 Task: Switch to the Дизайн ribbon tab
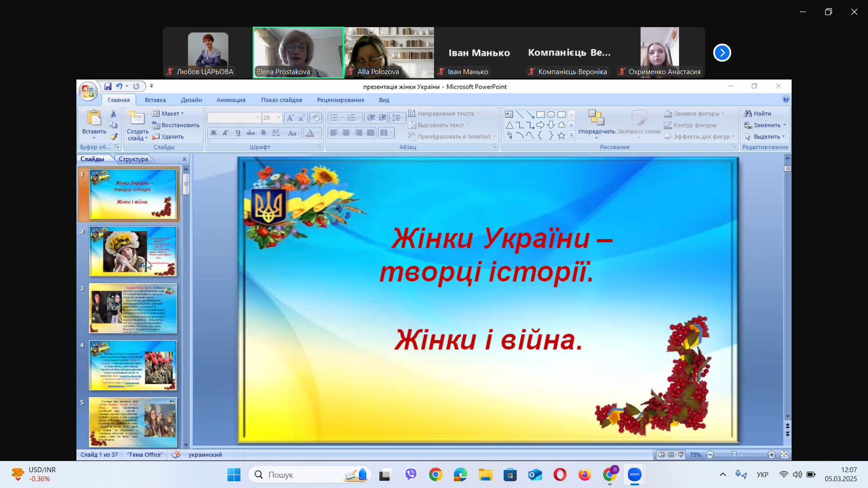[x=191, y=100]
